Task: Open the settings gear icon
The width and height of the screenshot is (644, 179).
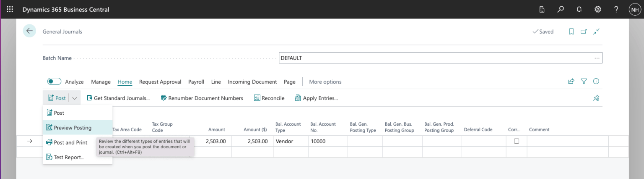Action: [x=598, y=9]
